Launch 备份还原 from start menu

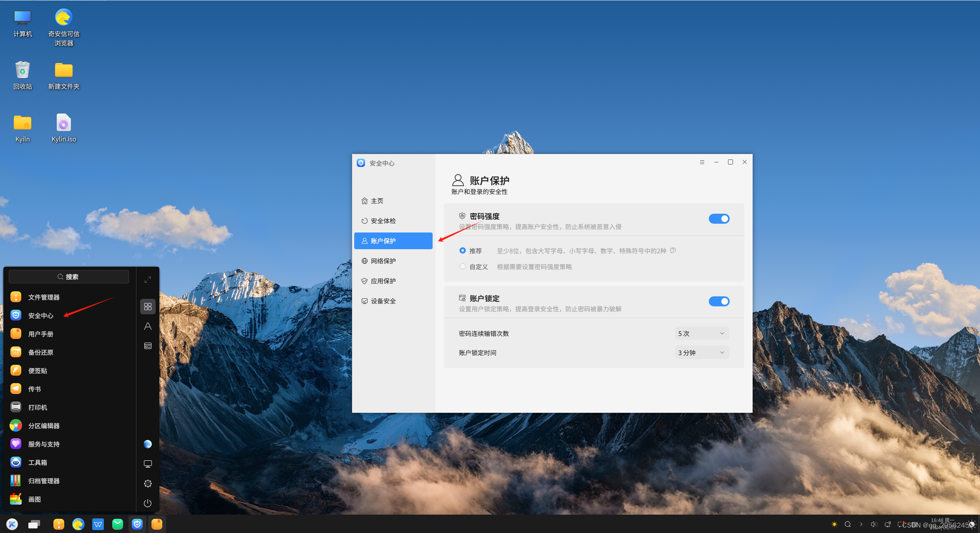pos(40,352)
